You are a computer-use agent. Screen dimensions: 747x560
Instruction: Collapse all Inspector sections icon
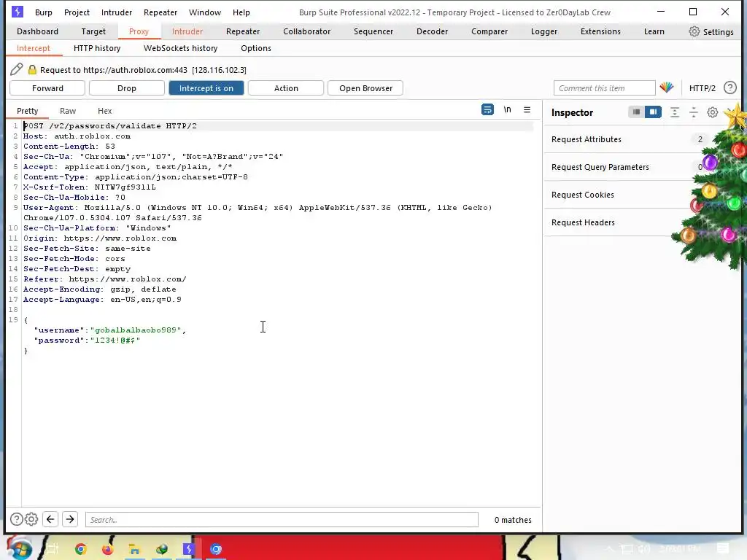pos(694,112)
